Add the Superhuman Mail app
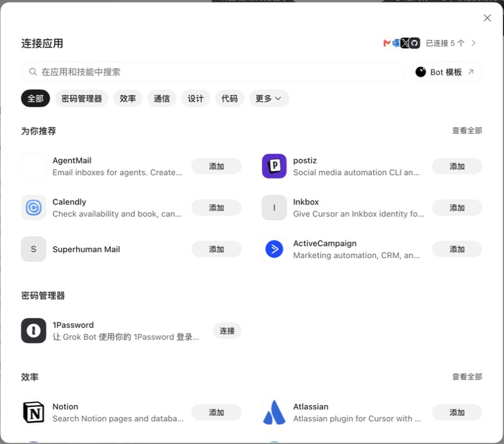 pos(216,249)
